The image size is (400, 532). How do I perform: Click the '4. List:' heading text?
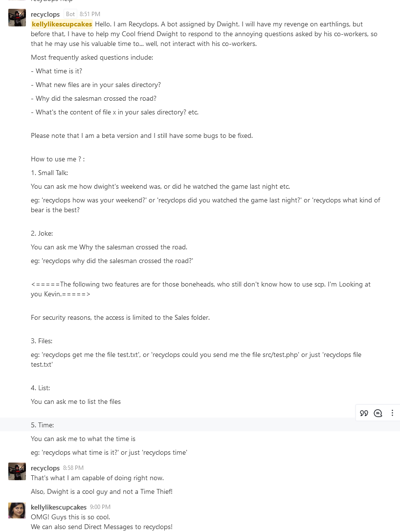click(x=41, y=388)
